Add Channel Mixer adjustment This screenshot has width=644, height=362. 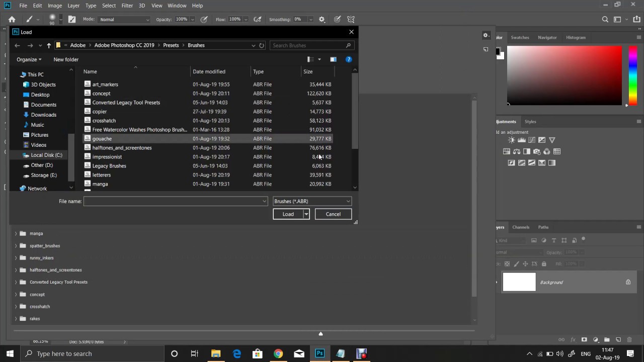click(547, 151)
